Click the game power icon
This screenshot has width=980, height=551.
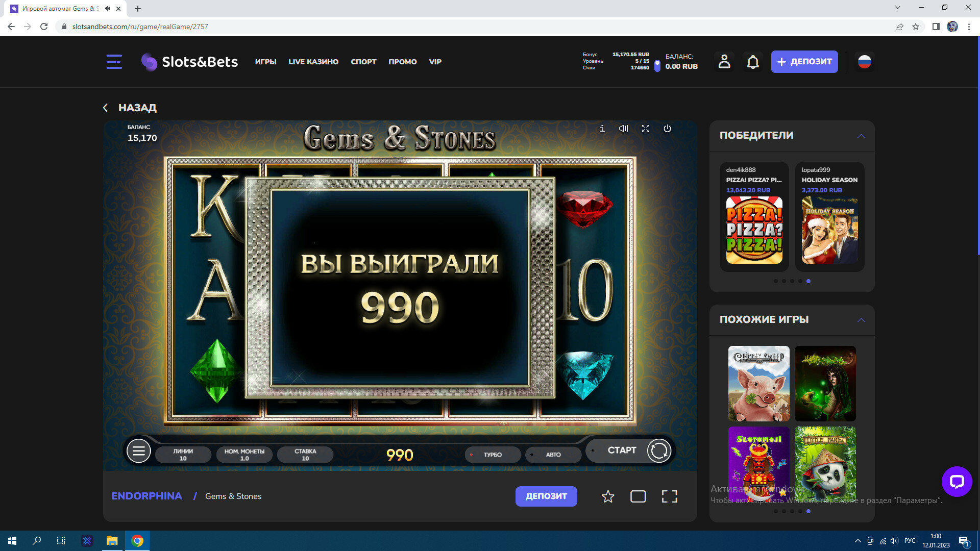pos(667,129)
